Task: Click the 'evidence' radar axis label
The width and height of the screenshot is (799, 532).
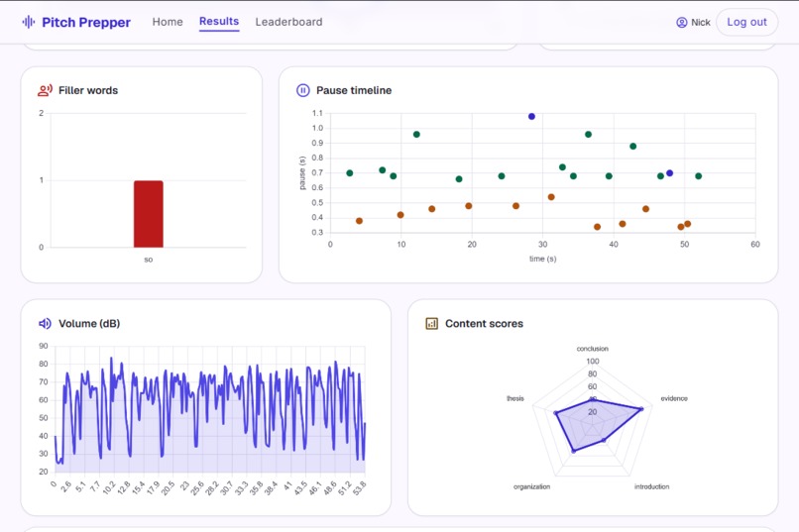Action: click(x=674, y=398)
